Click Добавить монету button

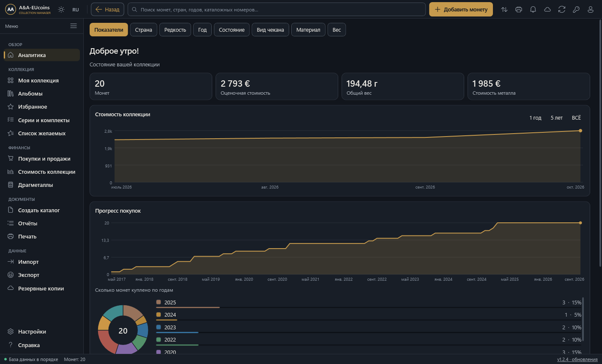pyautogui.click(x=461, y=9)
